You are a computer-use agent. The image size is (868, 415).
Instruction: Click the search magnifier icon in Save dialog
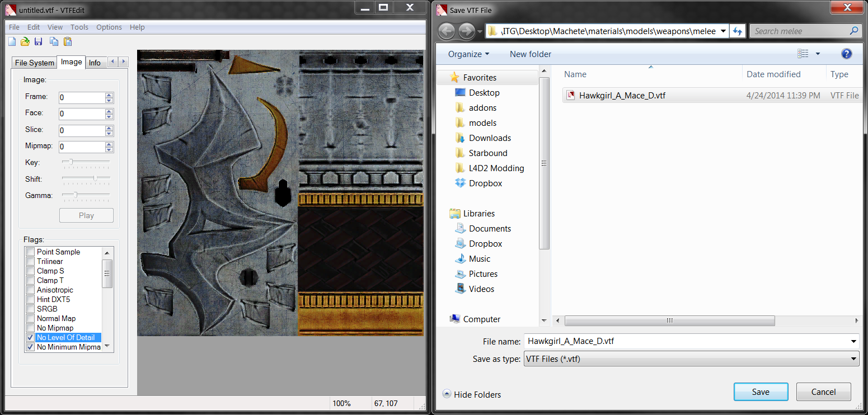click(853, 31)
